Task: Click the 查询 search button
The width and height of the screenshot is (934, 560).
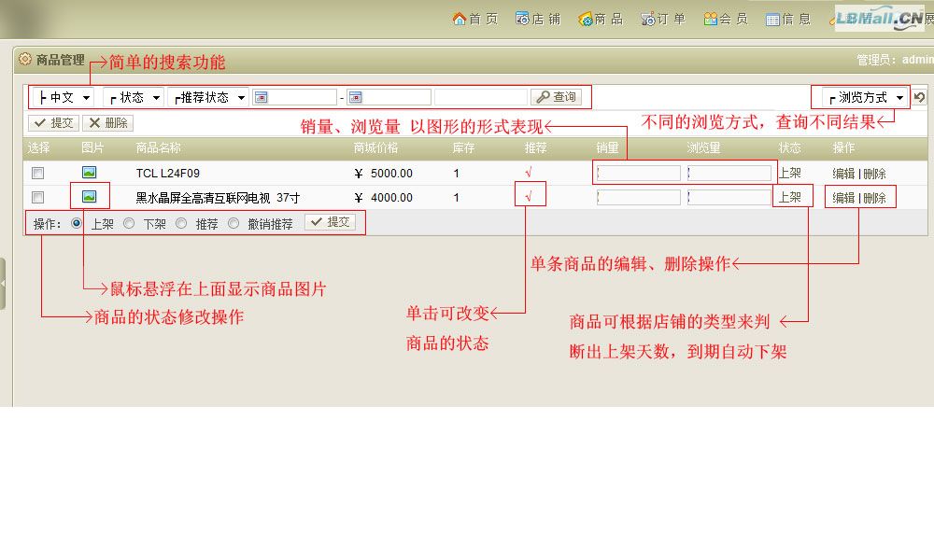Action: point(556,97)
